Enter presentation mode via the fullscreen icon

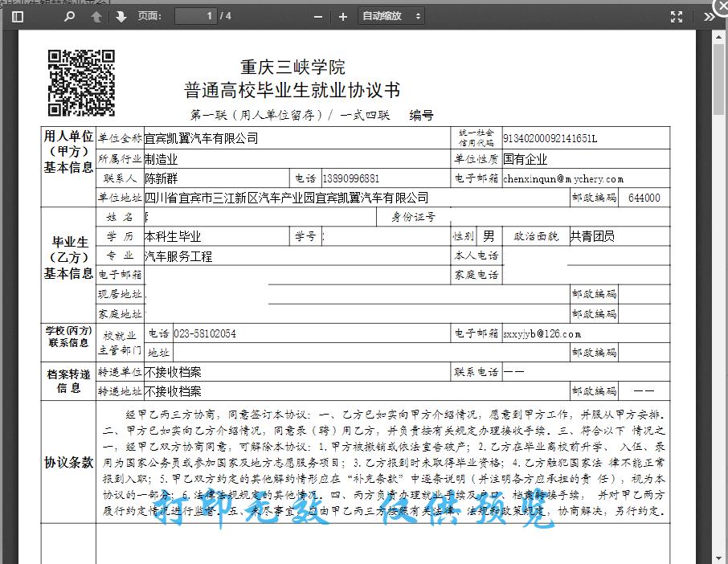pyautogui.click(x=676, y=15)
